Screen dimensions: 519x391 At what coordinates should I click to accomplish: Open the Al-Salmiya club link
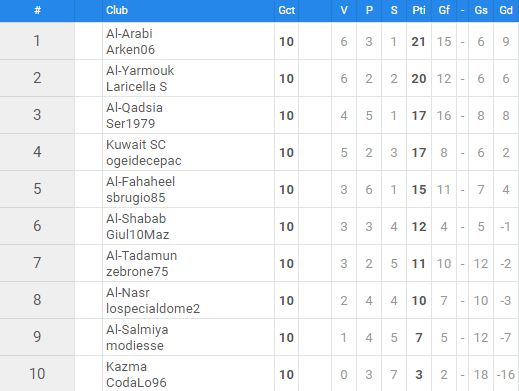(x=137, y=330)
